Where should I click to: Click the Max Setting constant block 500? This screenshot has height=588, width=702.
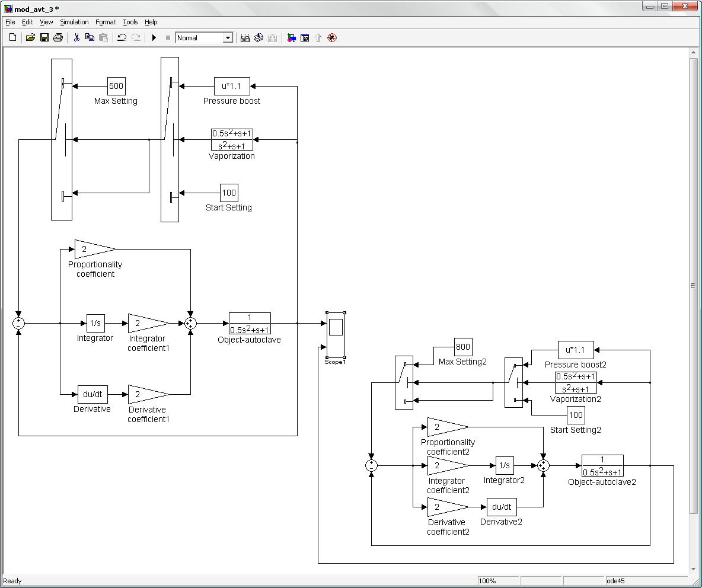point(116,86)
